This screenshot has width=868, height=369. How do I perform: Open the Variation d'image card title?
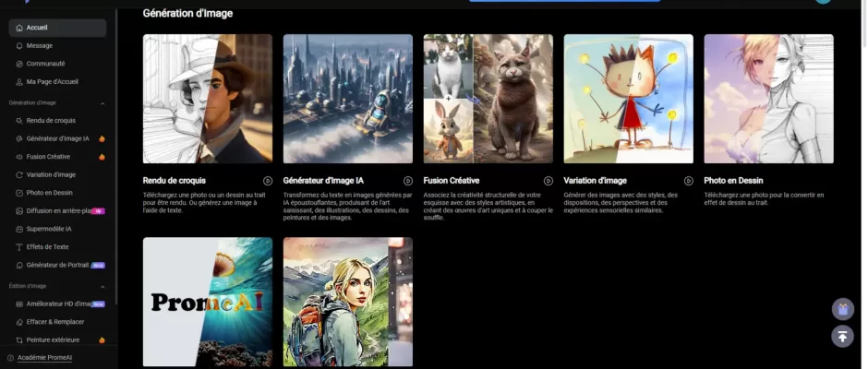tap(595, 181)
